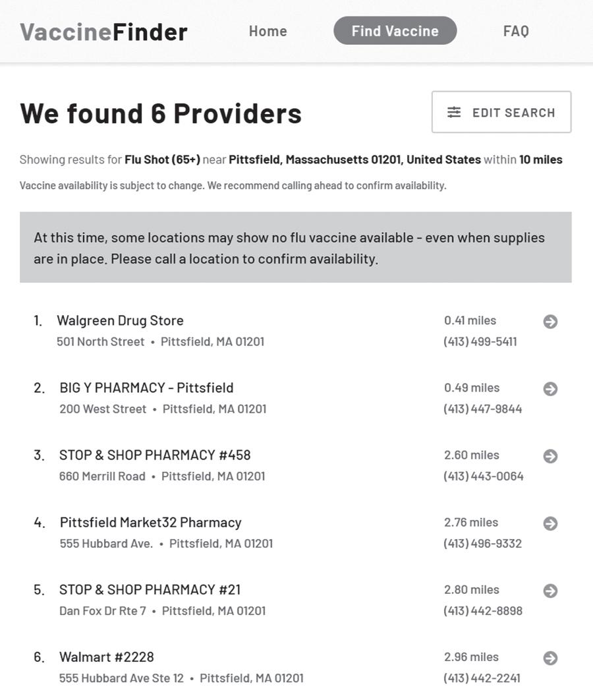Viewport: 593px width, 700px height.
Task: Click arrow icon for Pittsfield Market32 Pharmacy
Action: (550, 523)
